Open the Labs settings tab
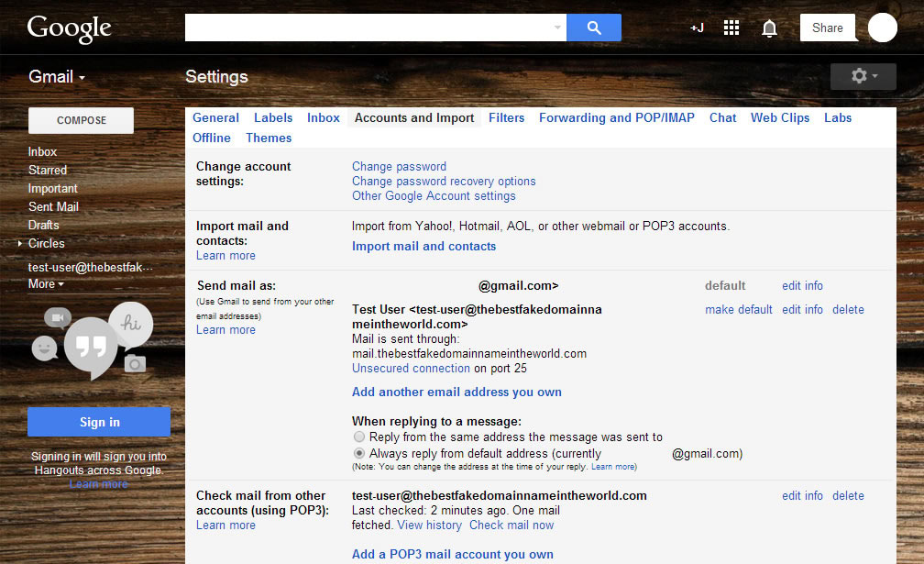The width and height of the screenshot is (924, 564). (x=837, y=117)
